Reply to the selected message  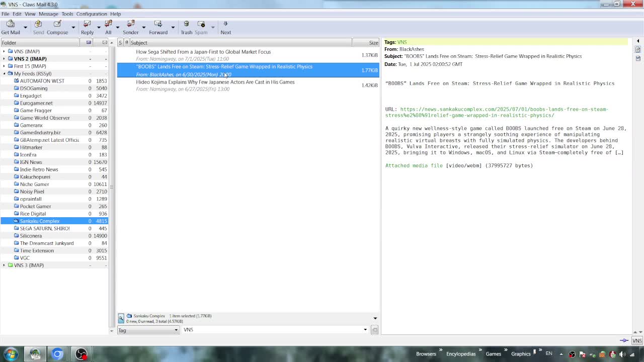(x=87, y=28)
